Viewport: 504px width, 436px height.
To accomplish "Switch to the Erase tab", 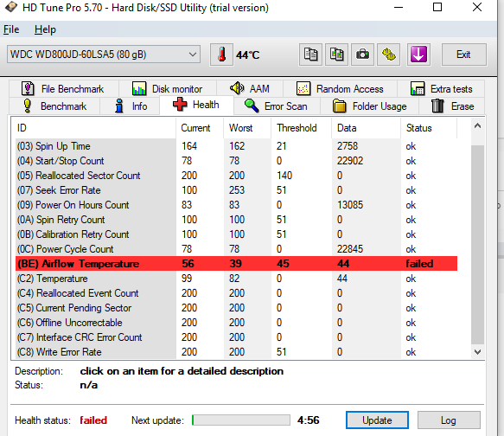I will pyautogui.click(x=452, y=106).
